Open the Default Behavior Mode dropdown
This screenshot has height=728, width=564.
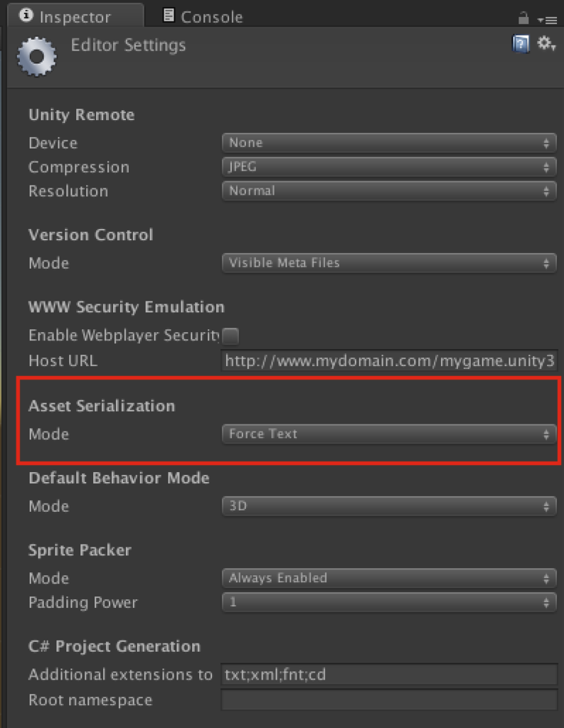tap(389, 506)
